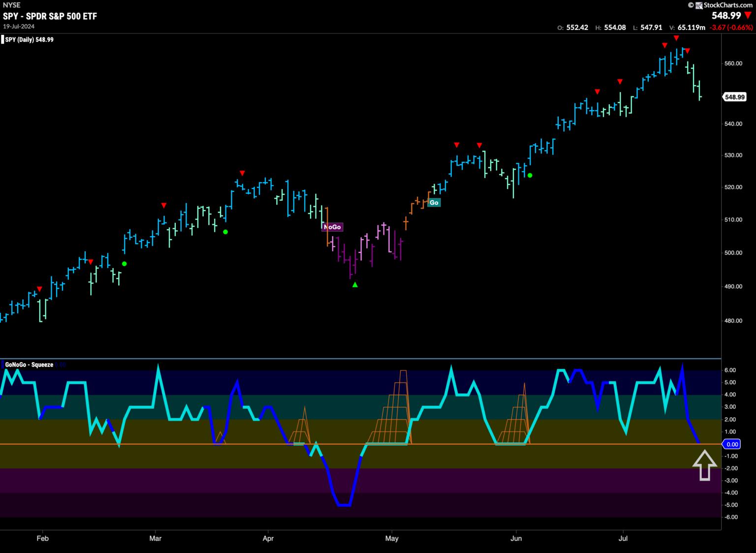
Task: Click the volume reading 65.119m
Action: tap(691, 28)
